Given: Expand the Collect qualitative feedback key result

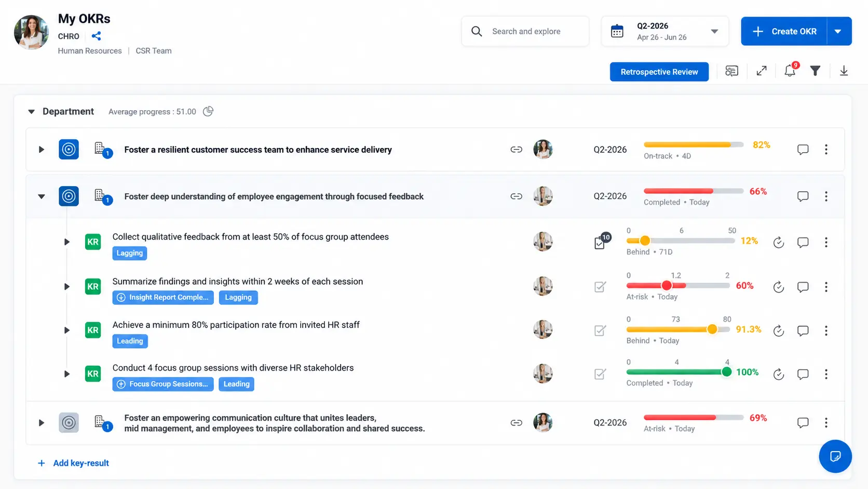Looking at the screenshot, I should 66,242.
